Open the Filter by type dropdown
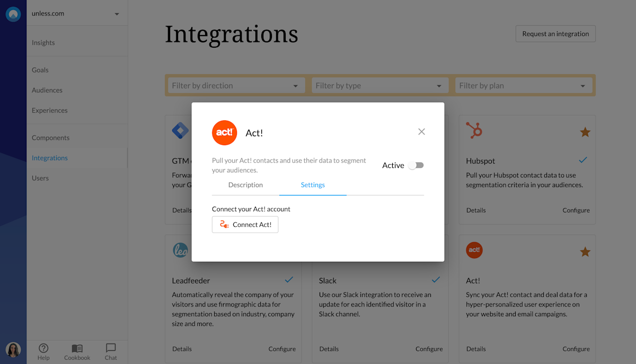 [x=380, y=85]
